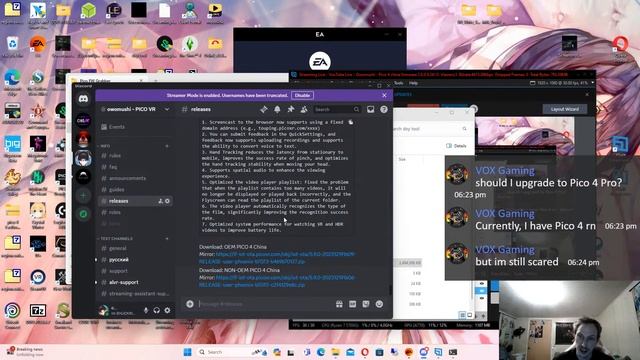Open Tools menu in streaming app
This screenshot has width=640, height=360.
[398, 83]
